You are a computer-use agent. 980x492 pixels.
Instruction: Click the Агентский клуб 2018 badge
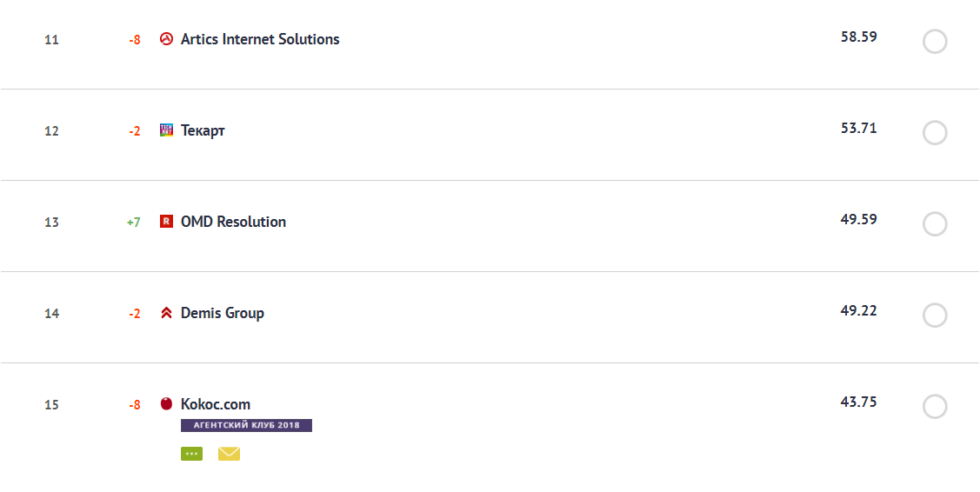(246, 426)
